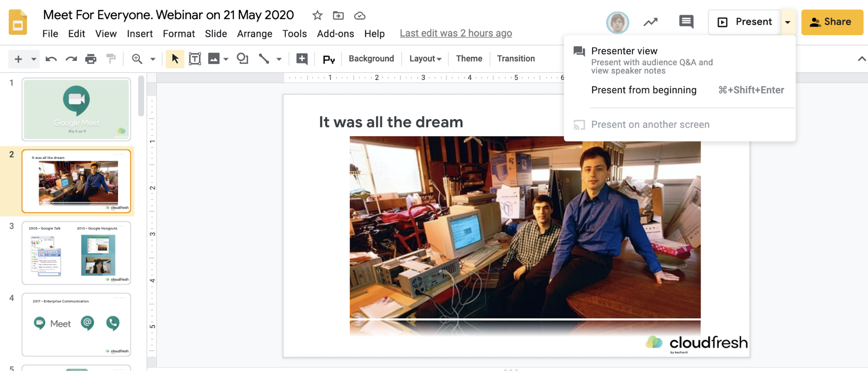Image resolution: width=868 pixels, height=371 pixels.
Task: Click the cast icon for another screen
Action: [x=579, y=125]
